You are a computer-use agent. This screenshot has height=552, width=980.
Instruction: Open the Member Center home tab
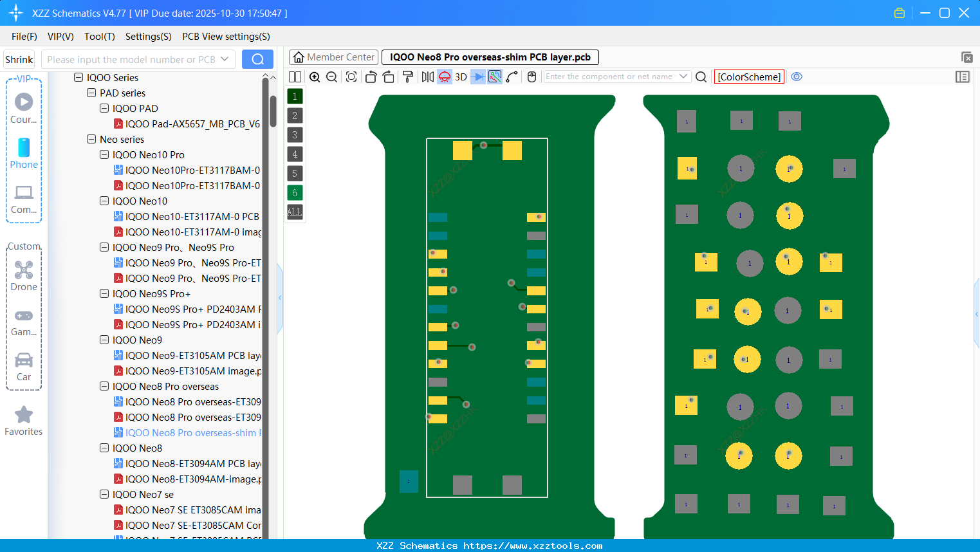tap(333, 57)
